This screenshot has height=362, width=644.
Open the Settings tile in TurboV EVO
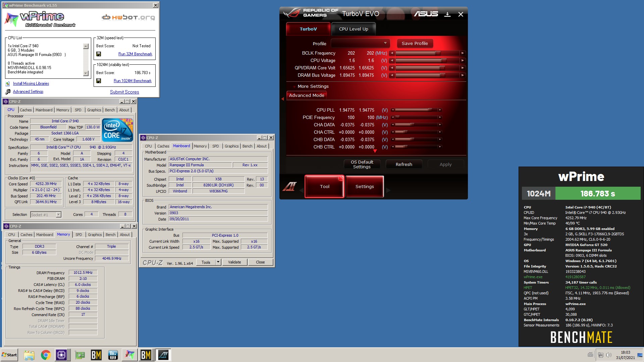pos(365,186)
